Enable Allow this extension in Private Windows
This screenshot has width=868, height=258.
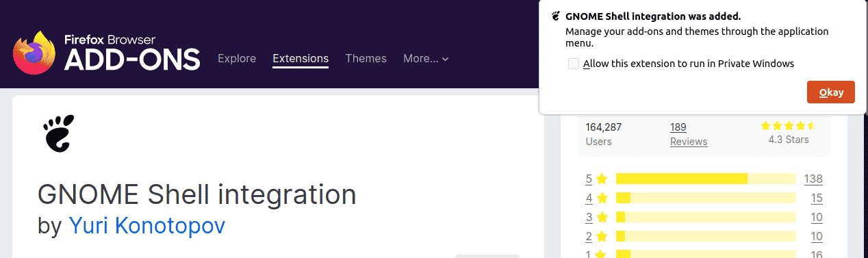pyautogui.click(x=574, y=64)
